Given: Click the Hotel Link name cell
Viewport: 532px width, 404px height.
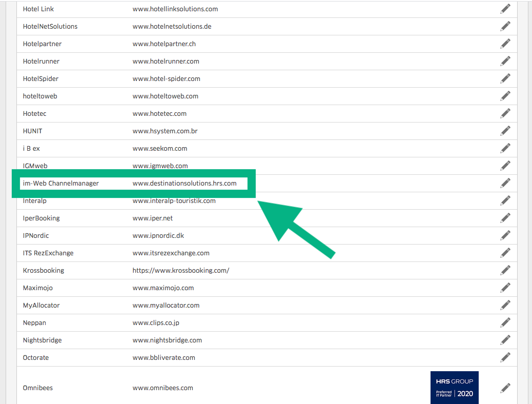Looking at the screenshot, I should (38, 9).
